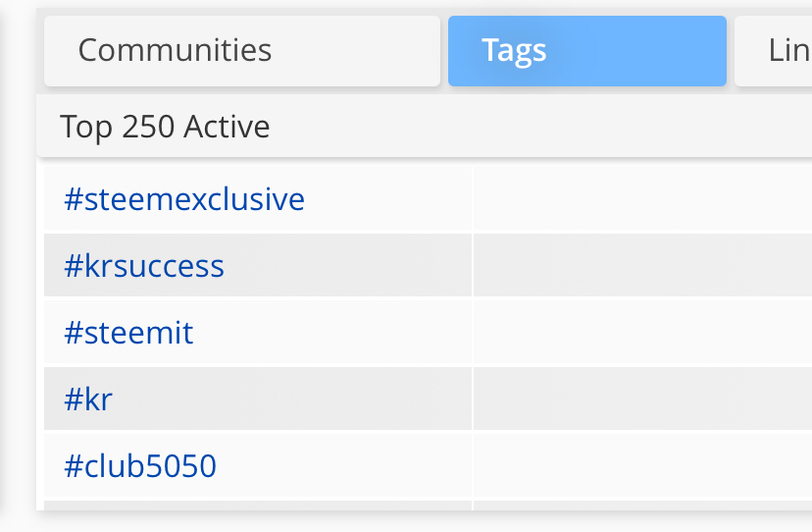Click the Top 250 Active header text
Viewport: 812px width, 532px height.
(x=165, y=127)
